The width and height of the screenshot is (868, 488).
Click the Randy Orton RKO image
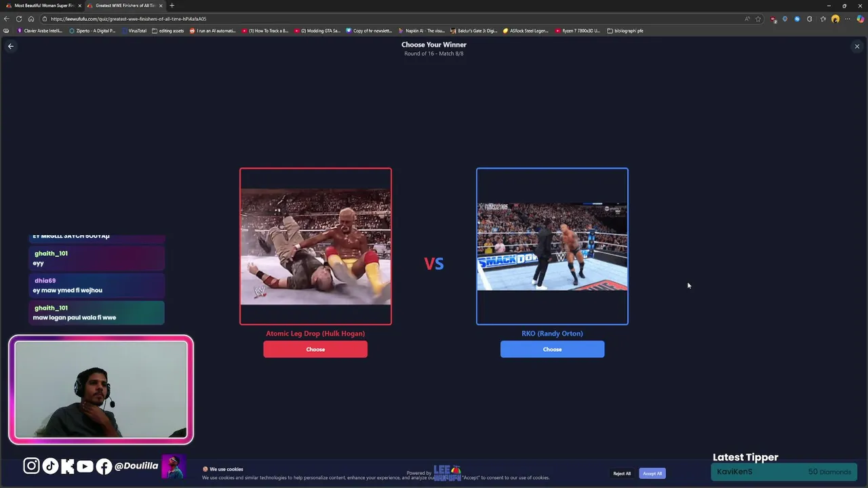click(552, 247)
